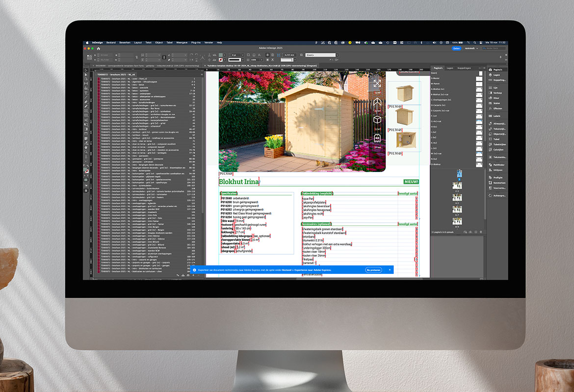
Task: Select the Pen tool in the toolbox
Action: pos(86,101)
